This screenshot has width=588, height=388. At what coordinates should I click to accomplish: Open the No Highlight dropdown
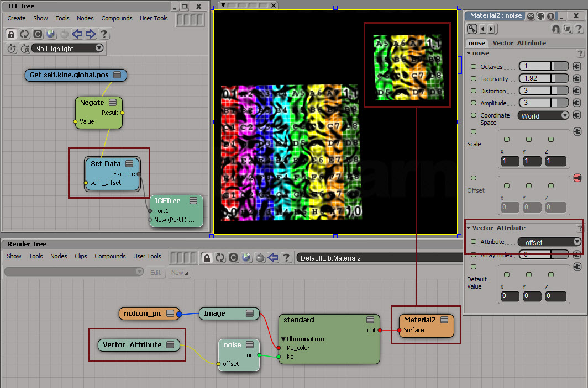pyautogui.click(x=68, y=49)
